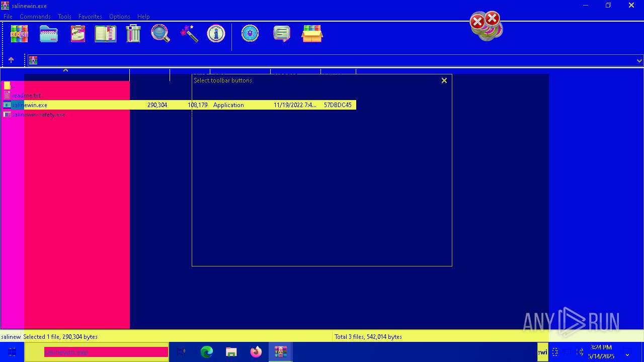The width and height of the screenshot is (644, 362).
Task: Switch to the WinRAR taskbar button
Action: pyautogui.click(x=280, y=352)
